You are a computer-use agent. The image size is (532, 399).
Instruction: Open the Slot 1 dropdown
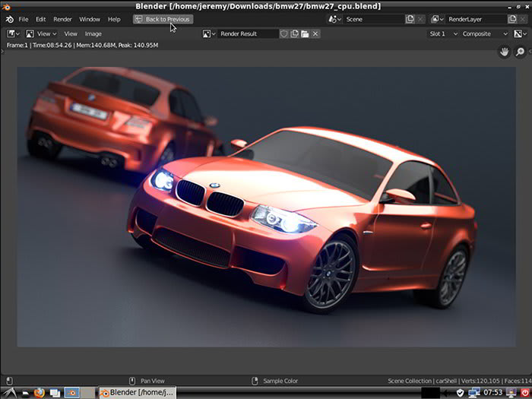point(443,33)
